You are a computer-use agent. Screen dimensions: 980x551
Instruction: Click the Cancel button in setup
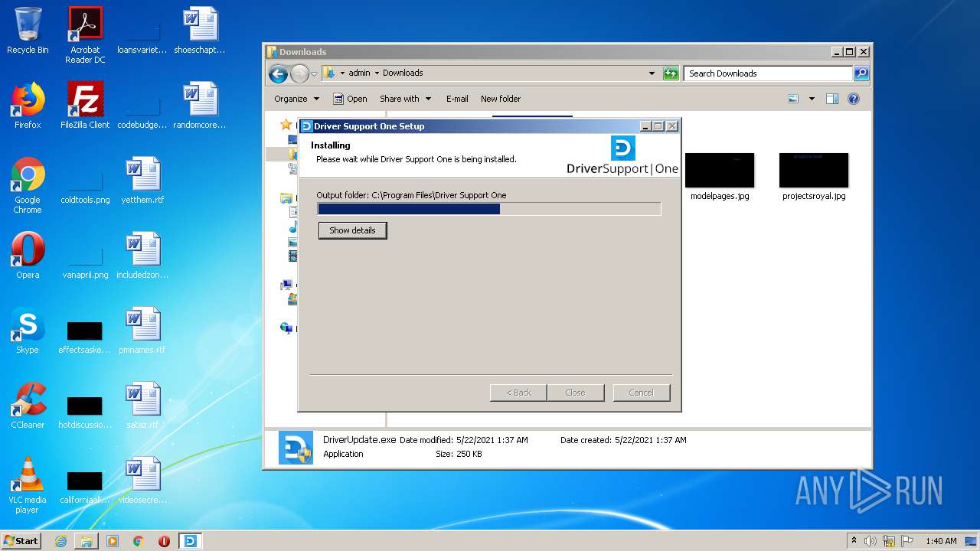(x=641, y=393)
